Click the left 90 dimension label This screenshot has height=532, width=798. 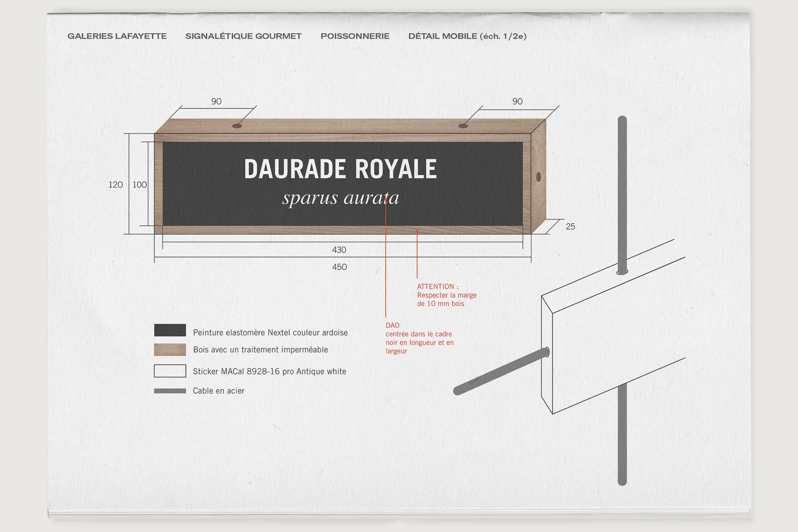click(216, 101)
